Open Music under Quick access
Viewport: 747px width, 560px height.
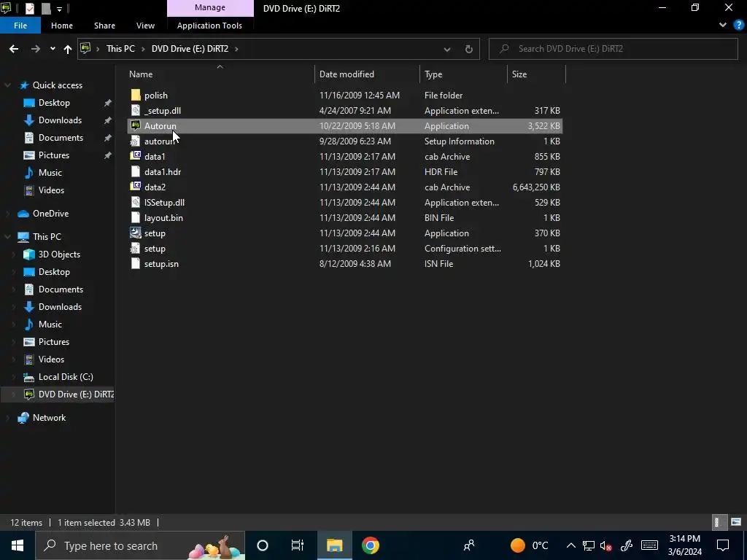[x=50, y=172]
